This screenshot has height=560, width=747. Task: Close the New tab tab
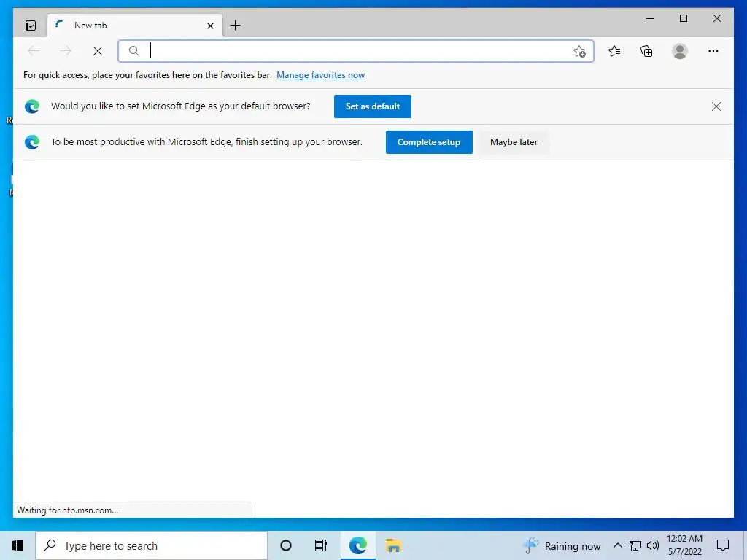coord(210,26)
